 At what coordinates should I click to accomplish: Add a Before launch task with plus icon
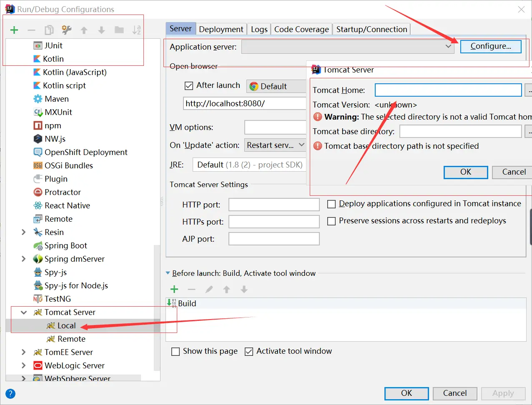[174, 290]
